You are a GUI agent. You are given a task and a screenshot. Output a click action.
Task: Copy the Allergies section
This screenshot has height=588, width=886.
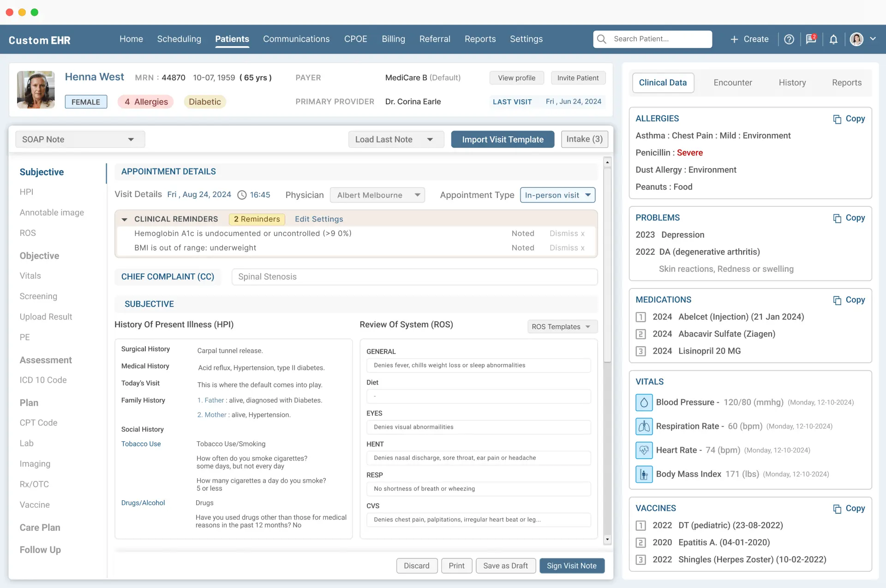click(x=849, y=119)
